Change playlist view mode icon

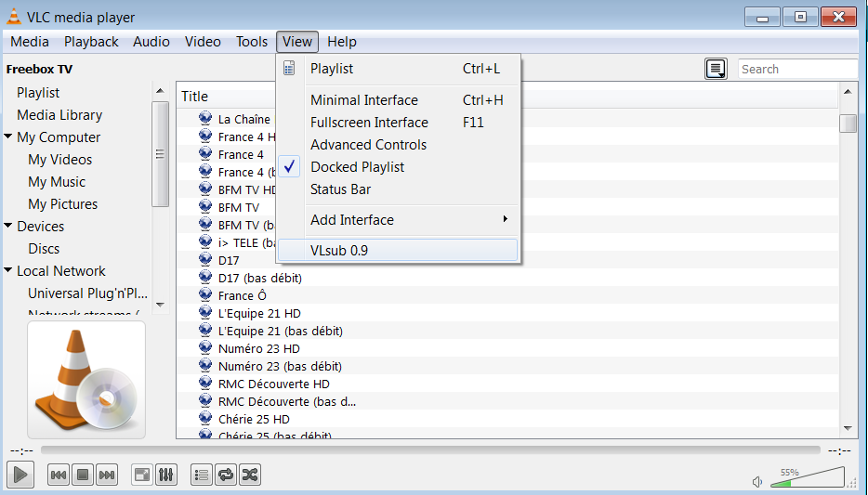(x=716, y=69)
